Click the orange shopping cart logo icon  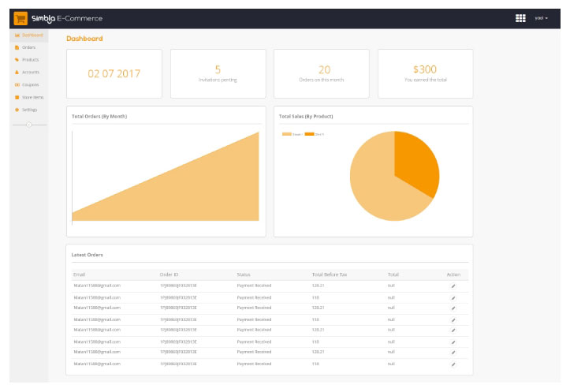(x=20, y=19)
